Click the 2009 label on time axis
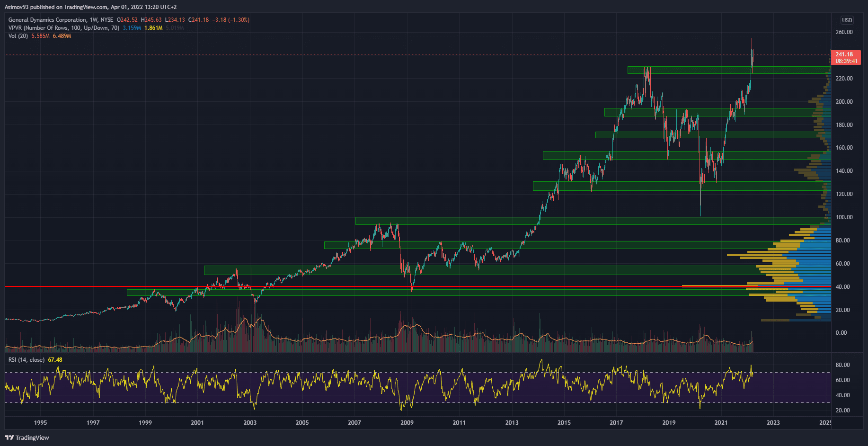868x446 pixels. 407,422
